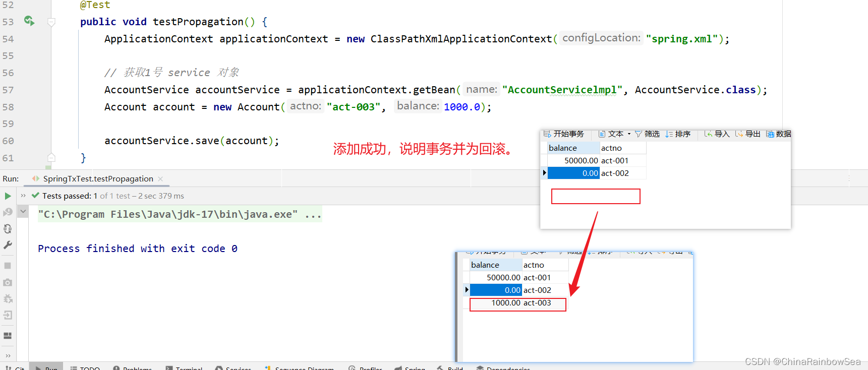Open the Profiler tool window tab
Screen dimensions: 868x370
pyautogui.click(x=365, y=367)
